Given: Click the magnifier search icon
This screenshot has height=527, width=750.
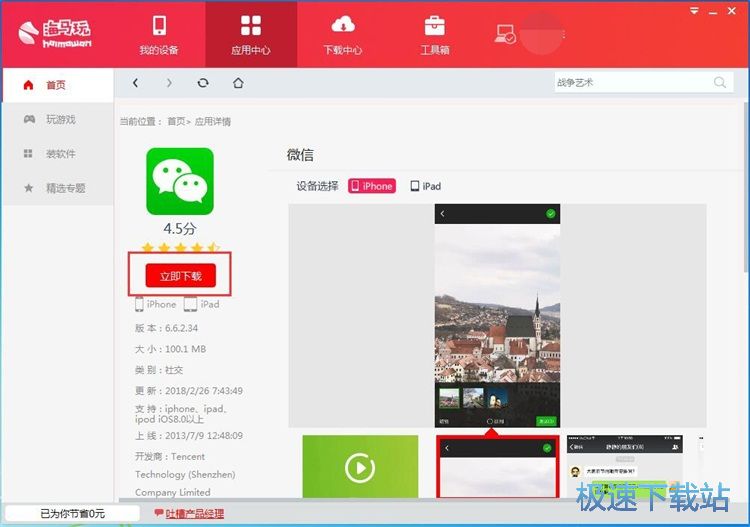Looking at the screenshot, I should (720, 83).
